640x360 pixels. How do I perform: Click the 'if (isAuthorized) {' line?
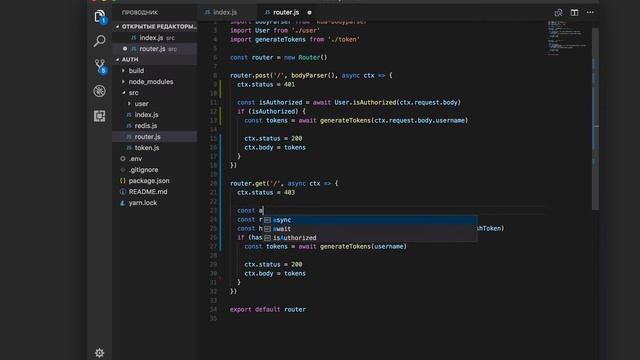pos(271,111)
